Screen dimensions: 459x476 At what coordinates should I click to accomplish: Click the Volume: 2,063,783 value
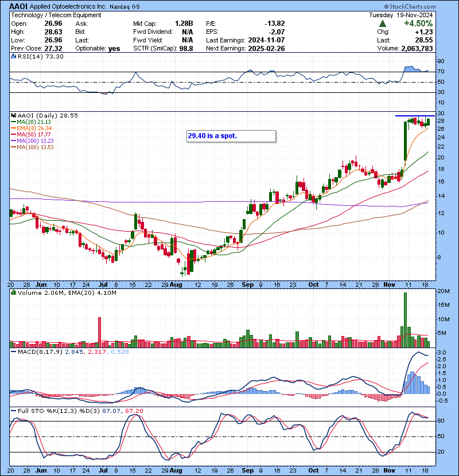pyautogui.click(x=417, y=48)
